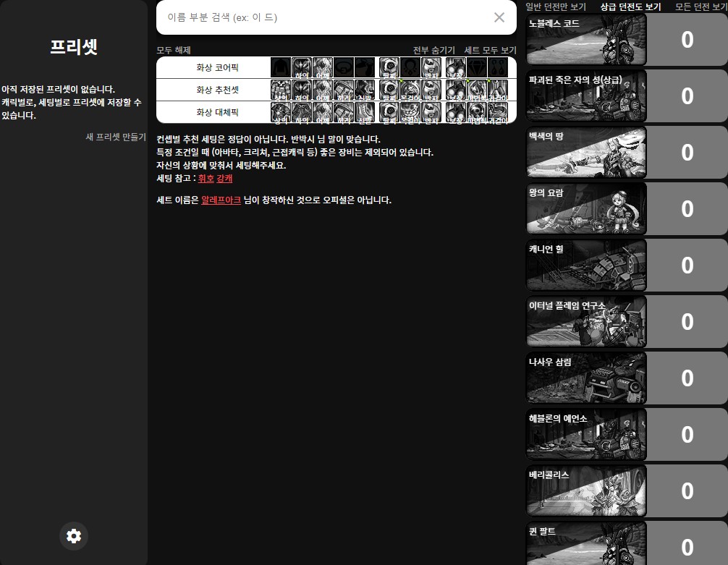Select 신발 item in 화상 대체픽 row
Image resolution: width=728 pixels, height=565 pixels.
pyautogui.click(x=365, y=113)
